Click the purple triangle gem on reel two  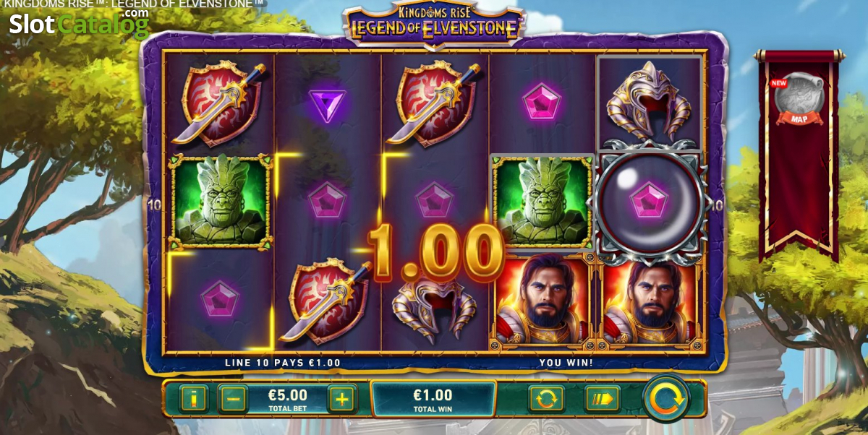click(x=328, y=105)
